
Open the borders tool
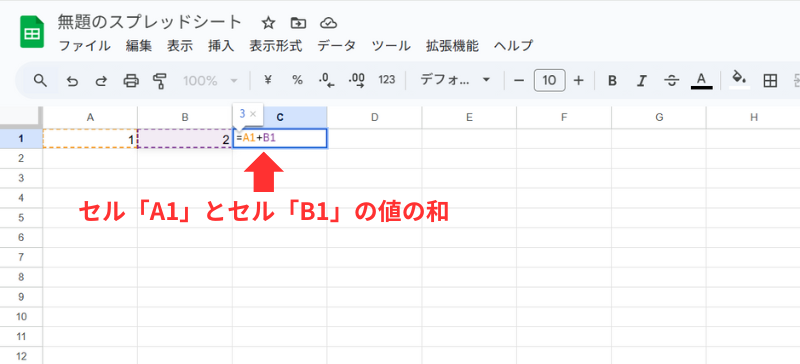pyautogui.click(x=770, y=81)
